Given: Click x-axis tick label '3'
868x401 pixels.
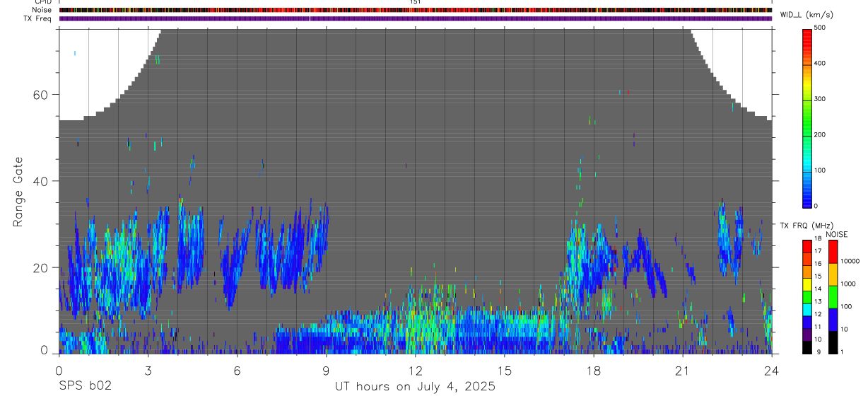Looking at the screenshot, I should coord(148,370).
